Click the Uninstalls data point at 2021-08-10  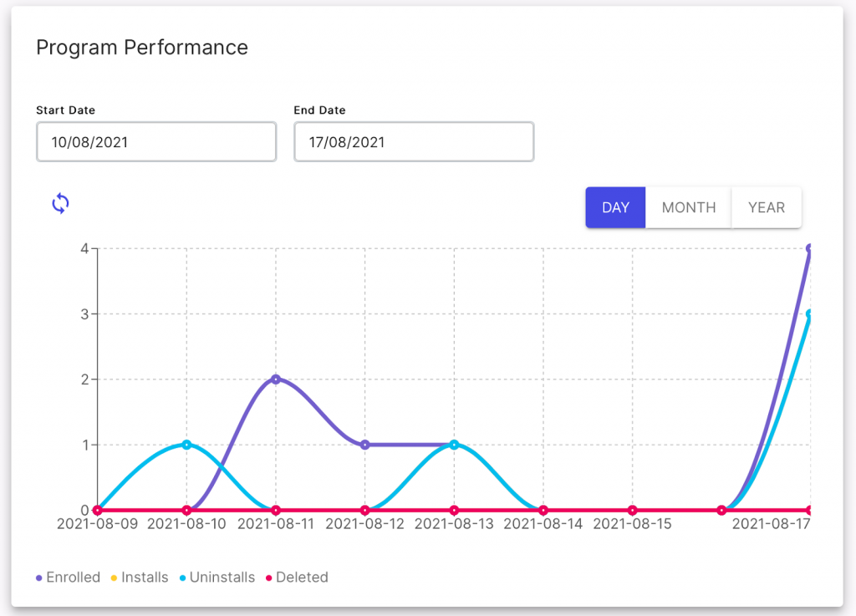pyautogui.click(x=186, y=445)
